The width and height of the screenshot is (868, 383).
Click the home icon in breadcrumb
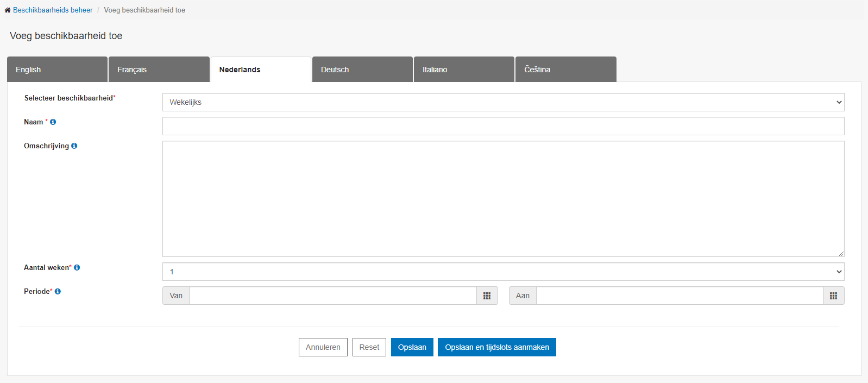[x=8, y=10]
